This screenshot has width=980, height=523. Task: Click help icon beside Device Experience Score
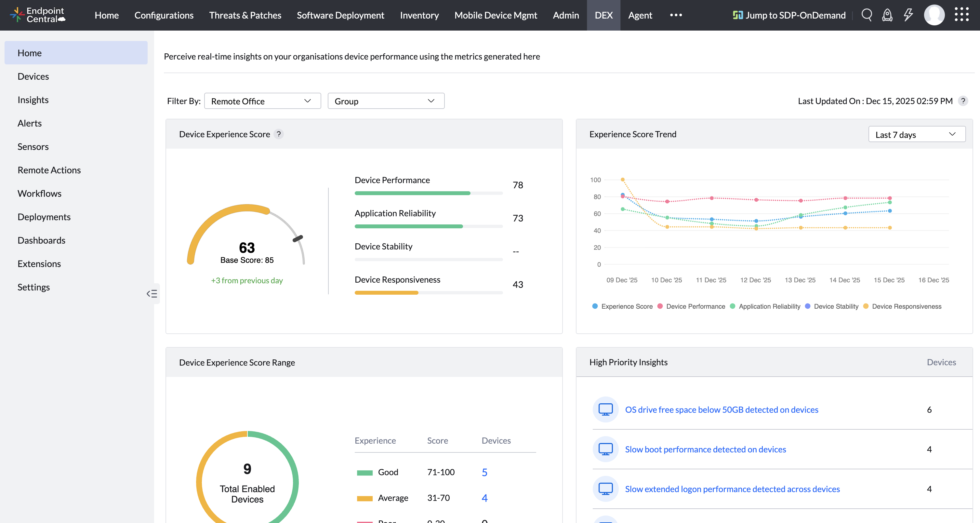pos(279,134)
